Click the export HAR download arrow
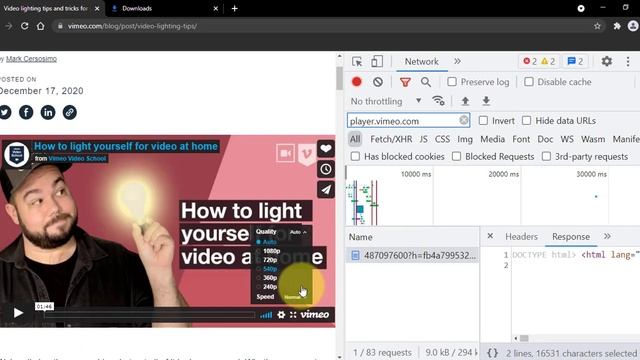The height and width of the screenshot is (360, 640). 486,101
